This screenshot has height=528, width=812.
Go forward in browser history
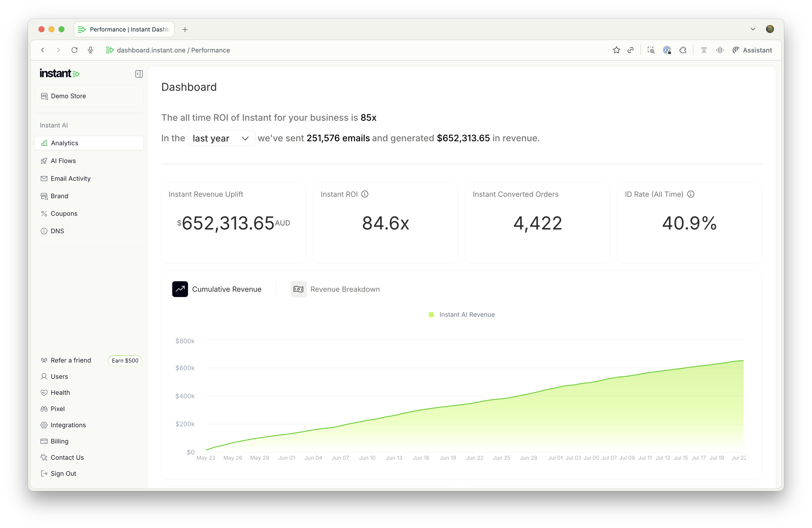pyautogui.click(x=58, y=50)
